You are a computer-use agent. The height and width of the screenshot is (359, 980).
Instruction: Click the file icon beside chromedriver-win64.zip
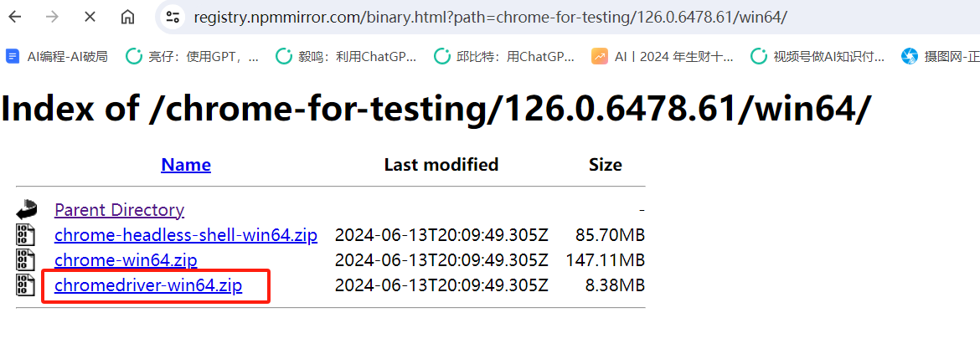pyautogui.click(x=25, y=285)
